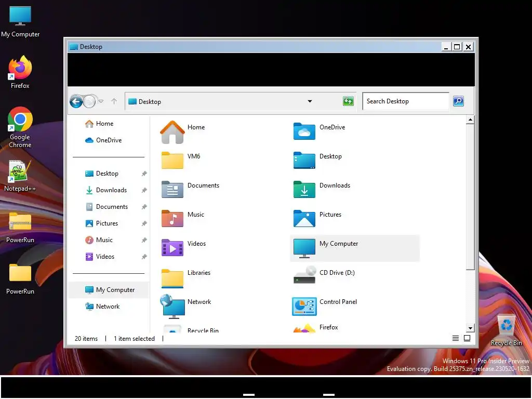
Task: Click the scrollbar down arrow
Action: coord(470,328)
